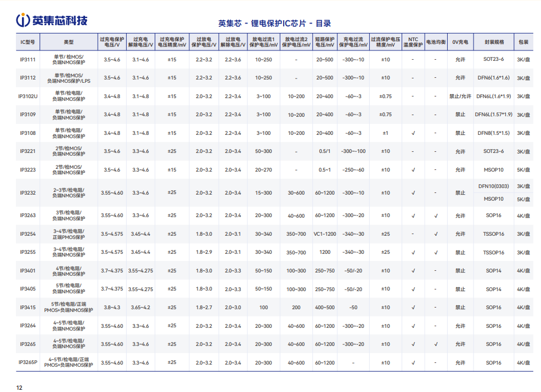Click the type cell 单节/检MOS/负端NMOS保护/LPS
Image resolution: width=541 pixels, height=392 pixels.
pyautogui.click(x=69, y=78)
